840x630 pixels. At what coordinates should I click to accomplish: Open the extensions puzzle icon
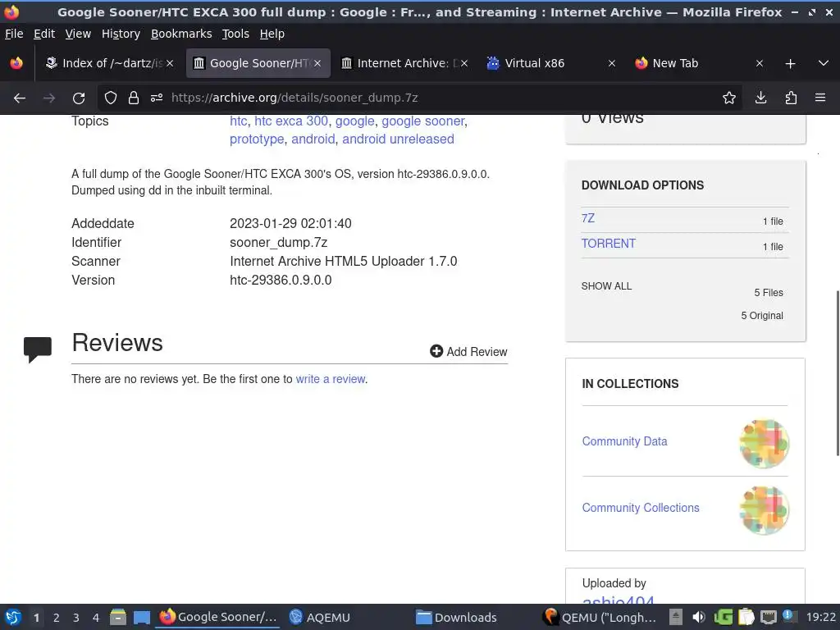791,98
